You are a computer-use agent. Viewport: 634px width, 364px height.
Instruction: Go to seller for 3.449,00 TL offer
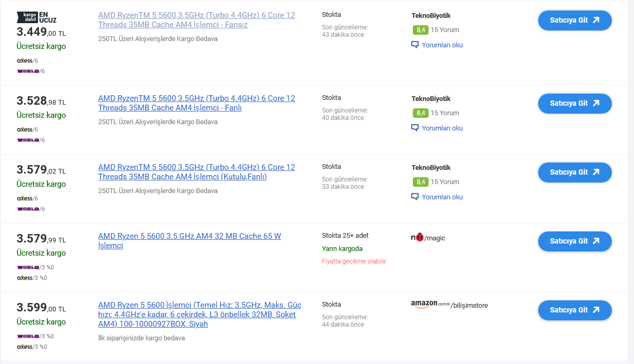point(574,21)
